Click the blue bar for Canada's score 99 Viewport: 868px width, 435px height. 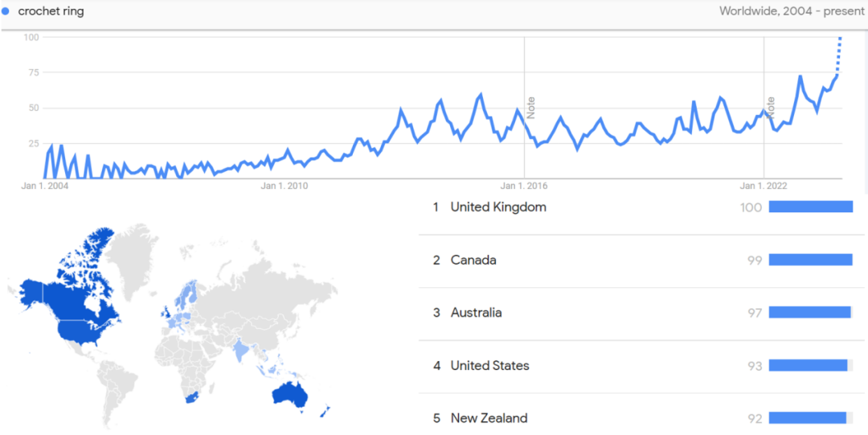(810, 260)
